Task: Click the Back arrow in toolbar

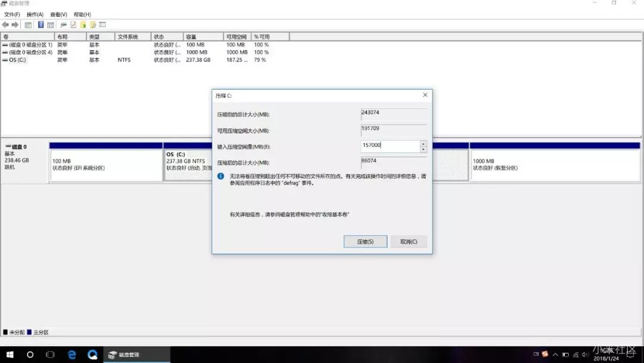Action: pos(5,24)
